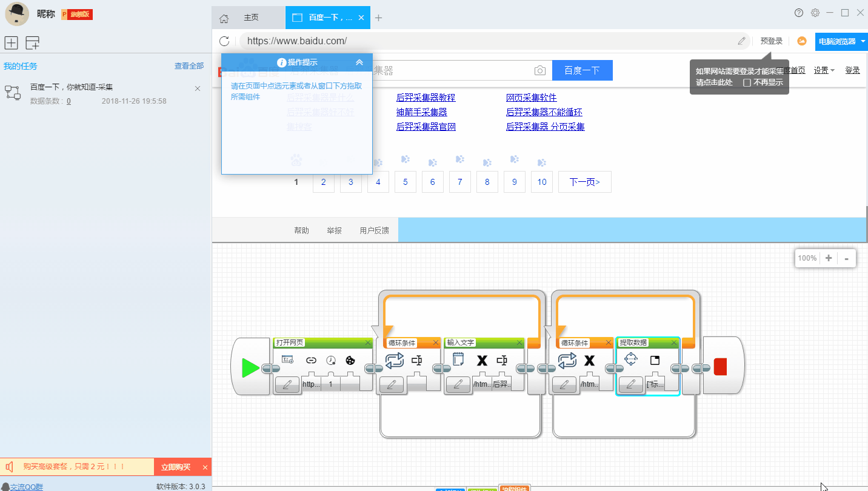The width and height of the screenshot is (868, 491).
Task: Open the help question mark icon
Action: (799, 12)
